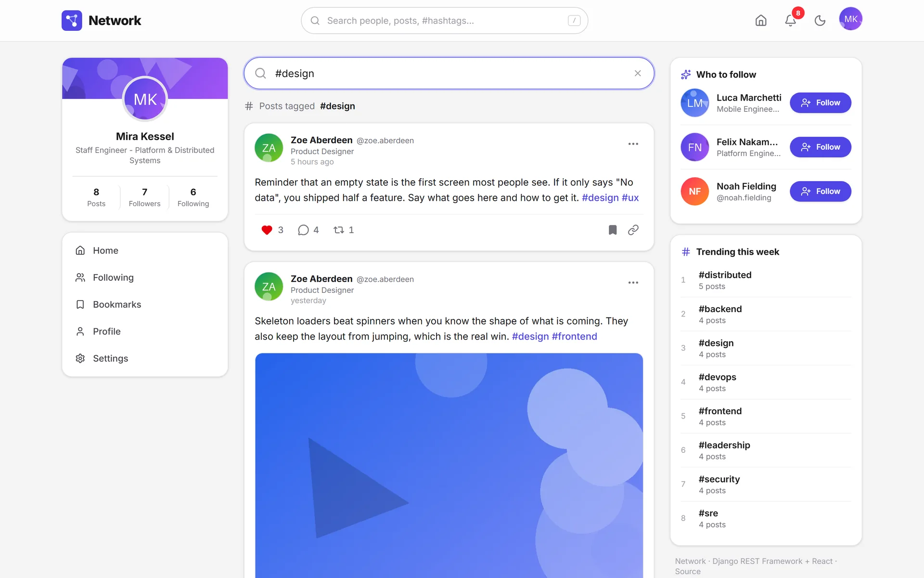
Task: Click the #design search field
Action: click(x=449, y=73)
